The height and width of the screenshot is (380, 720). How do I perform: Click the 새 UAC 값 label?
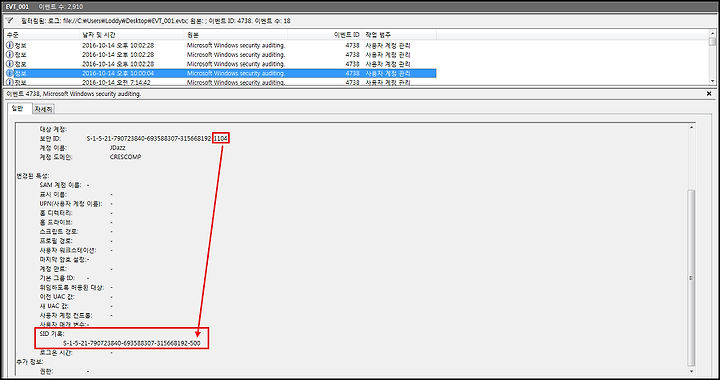coord(55,306)
